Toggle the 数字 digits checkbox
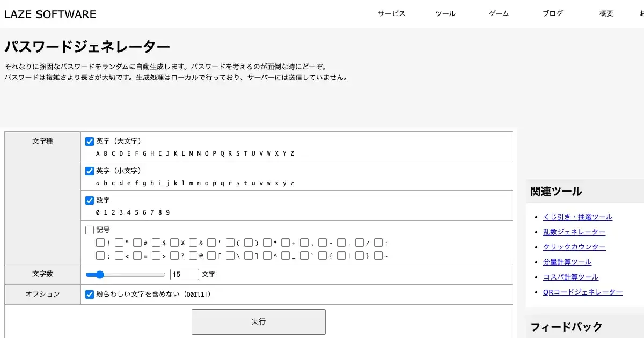The image size is (644, 338). 90,201
